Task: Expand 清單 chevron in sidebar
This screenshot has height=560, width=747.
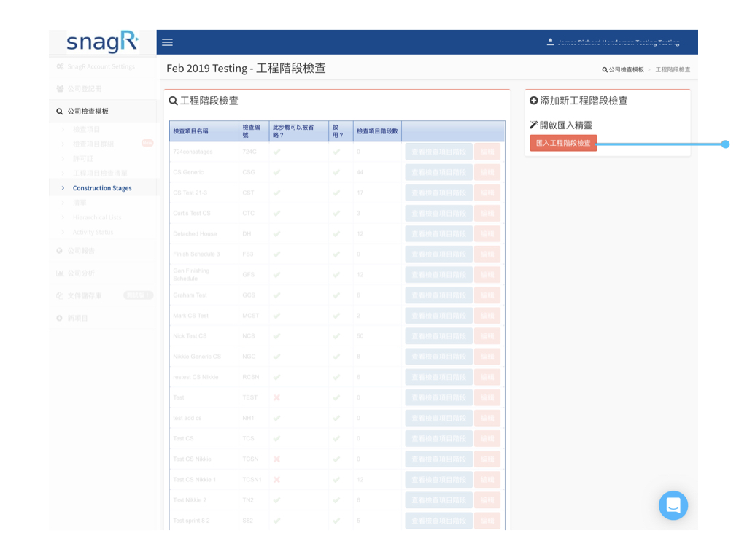Action: pos(63,203)
